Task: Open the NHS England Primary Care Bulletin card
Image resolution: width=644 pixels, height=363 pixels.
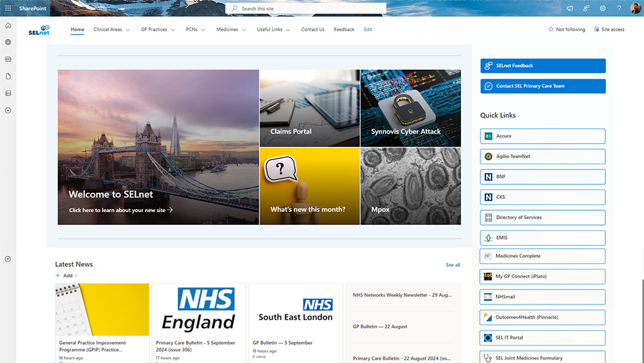Action: click(x=199, y=323)
